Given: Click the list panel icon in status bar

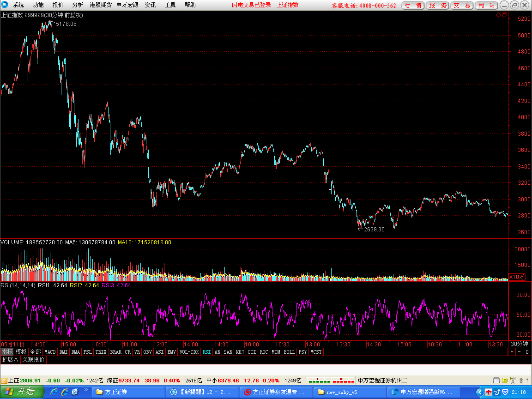Looking at the screenshot, I should (x=496, y=381).
